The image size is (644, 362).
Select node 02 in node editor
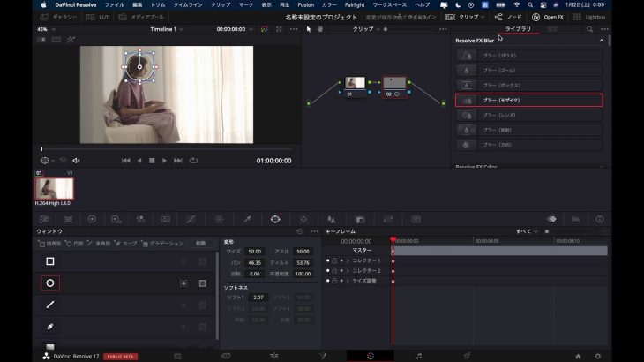click(x=394, y=87)
